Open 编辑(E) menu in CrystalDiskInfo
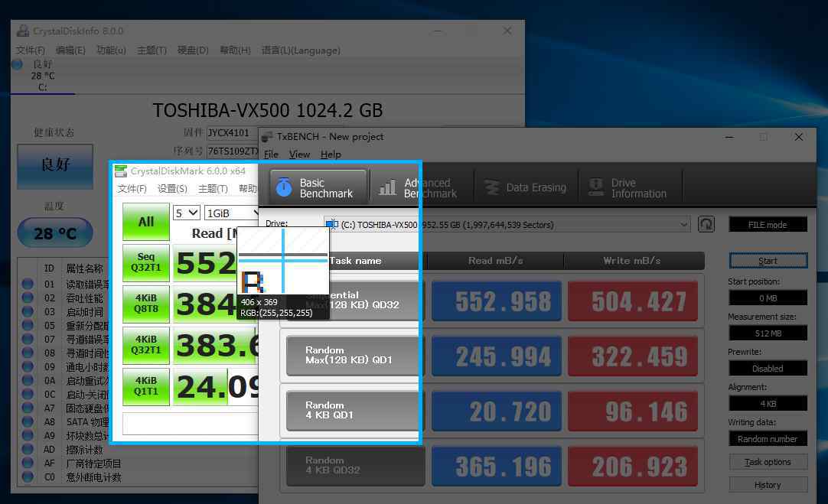The width and height of the screenshot is (828, 504). (x=70, y=50)
